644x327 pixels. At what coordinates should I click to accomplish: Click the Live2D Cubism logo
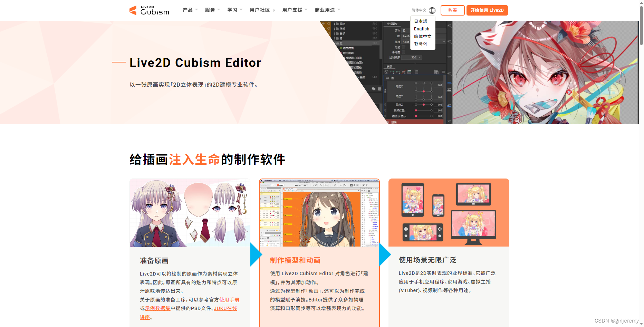pos(149,10)
